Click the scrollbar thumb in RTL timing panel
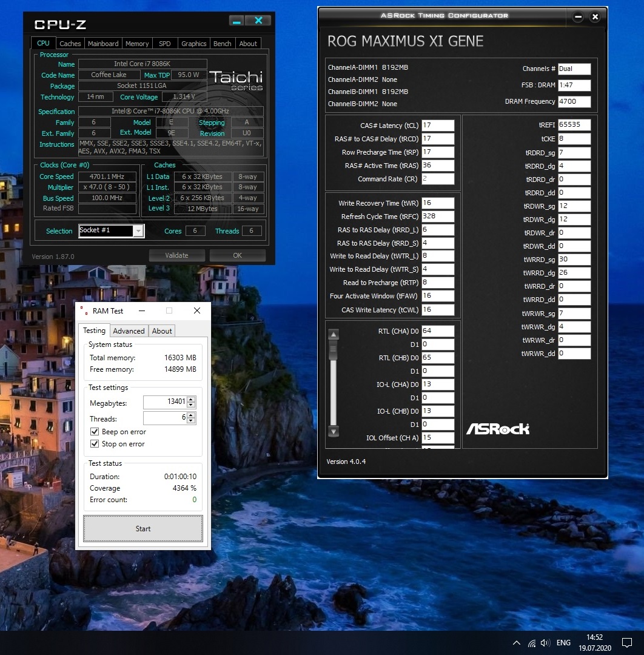Screen dimensions: 644x655 (x=334, y=350)
